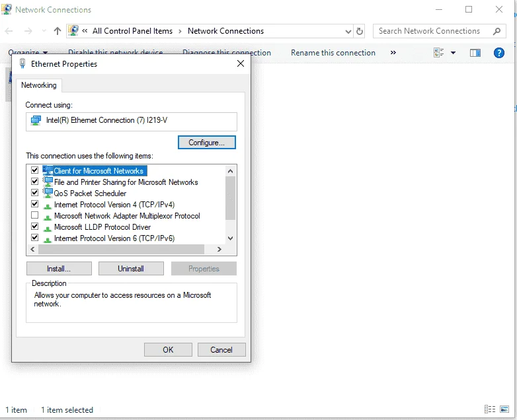
Task: Enable Microsoft Network Adapter Multiplexor Protocol
Action: click(x=34, y=215)
